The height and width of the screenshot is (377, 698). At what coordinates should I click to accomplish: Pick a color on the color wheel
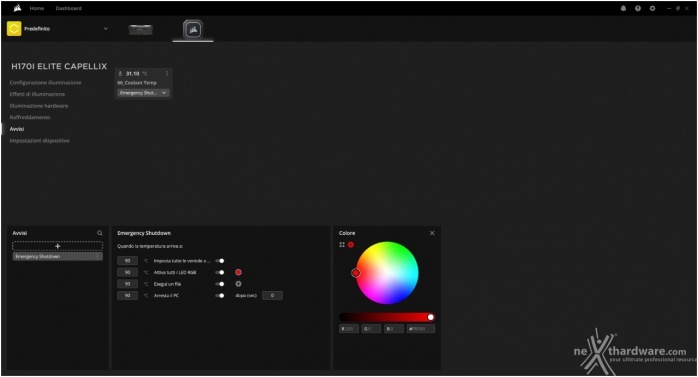[387, 273]
